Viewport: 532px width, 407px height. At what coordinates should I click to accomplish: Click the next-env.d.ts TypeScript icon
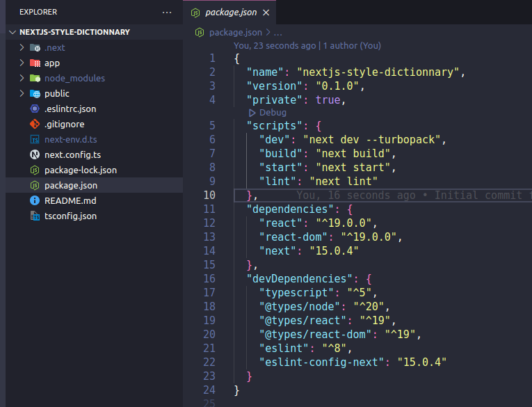click(x=35, y=140)
